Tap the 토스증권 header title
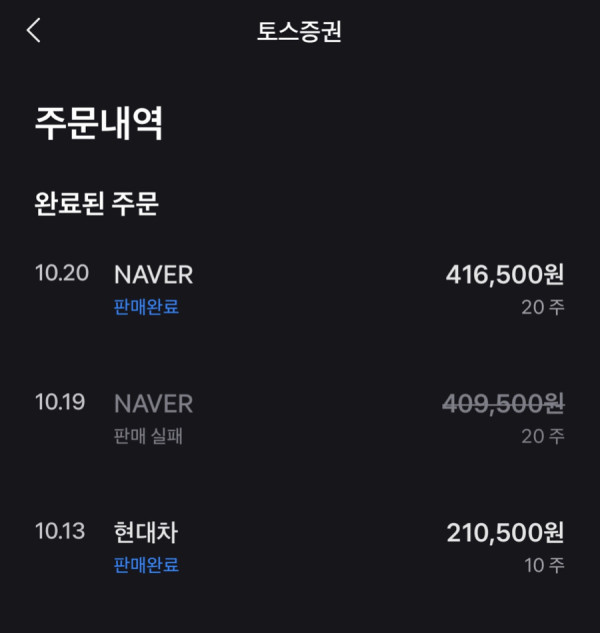 [x=300, y=31]
